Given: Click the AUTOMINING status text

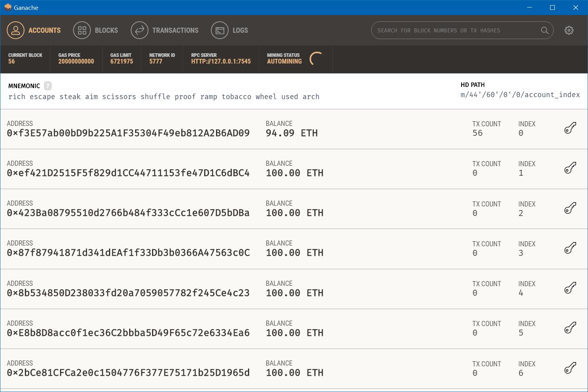Looking at the screenshot, I should point(284,61).
